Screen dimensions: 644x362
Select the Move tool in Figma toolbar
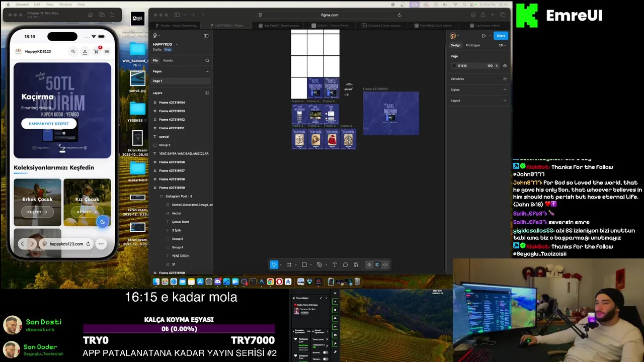point(274,264)
